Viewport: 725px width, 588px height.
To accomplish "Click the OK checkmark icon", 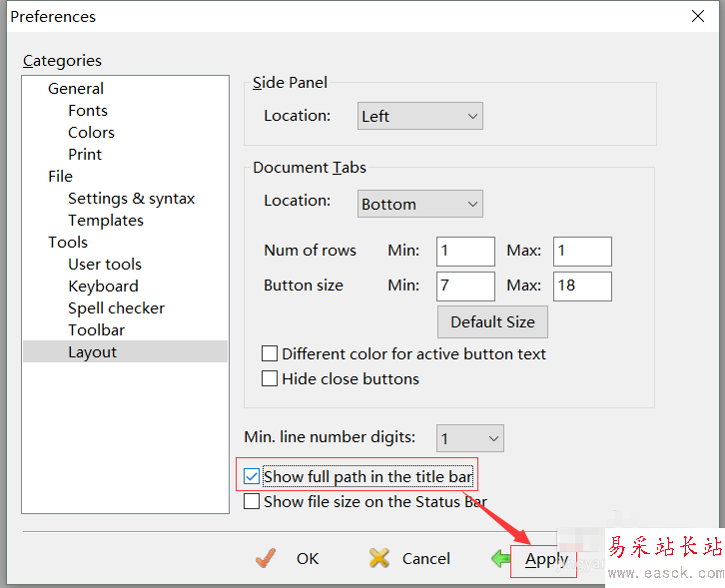I will click(x=265, y=558).
